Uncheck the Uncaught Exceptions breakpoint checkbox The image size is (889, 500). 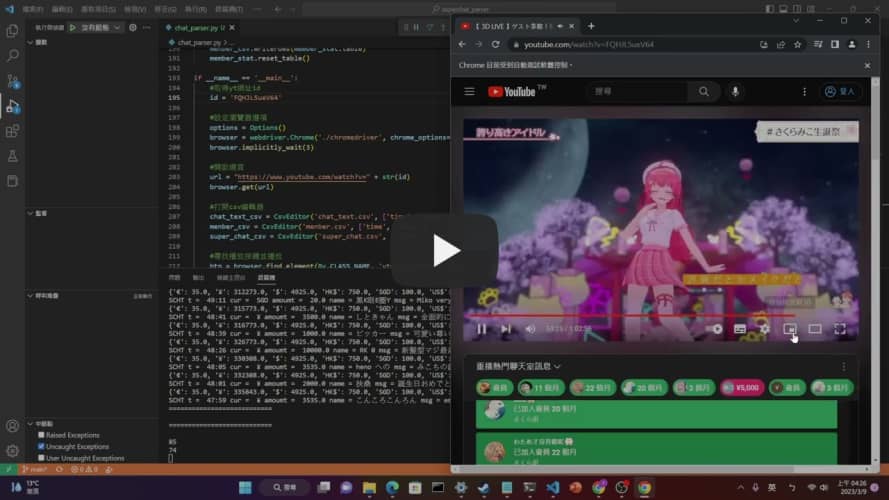point(41,446)
